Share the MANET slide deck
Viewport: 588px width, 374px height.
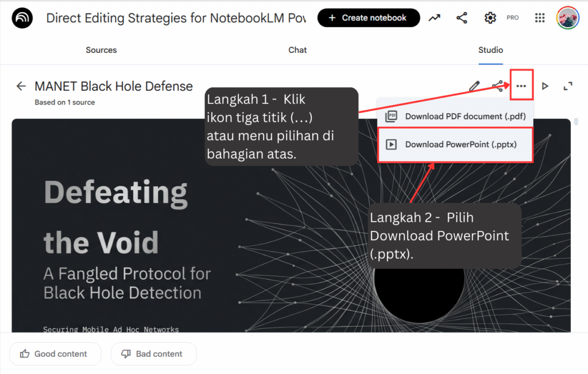(x=498, y=86)
